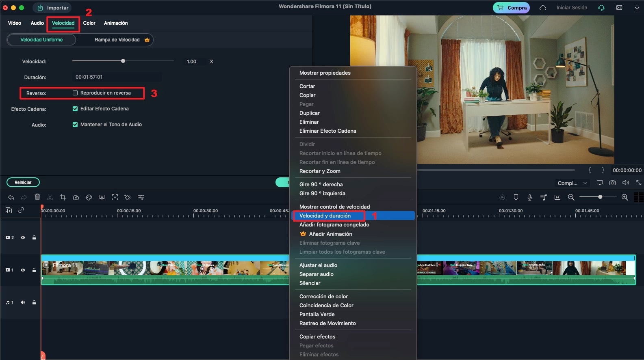The image size is (644, 360).
Task: Switch to the Vídeo tab
Action: [15, 23]
